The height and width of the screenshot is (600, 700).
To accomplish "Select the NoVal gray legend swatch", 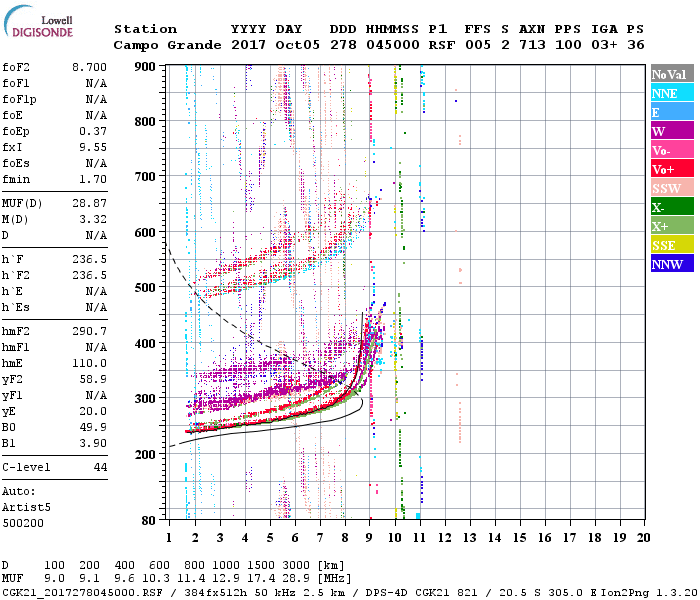I will (671, 74).
